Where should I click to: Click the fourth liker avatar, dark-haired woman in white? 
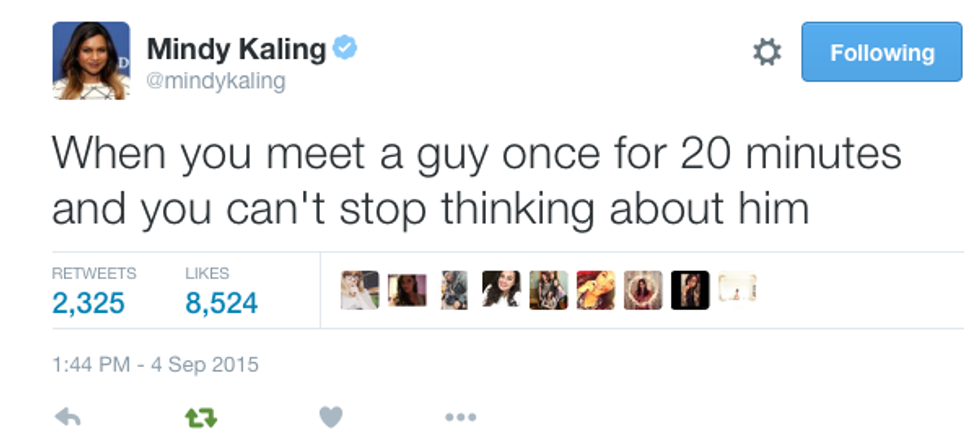(x=501, y=289)
